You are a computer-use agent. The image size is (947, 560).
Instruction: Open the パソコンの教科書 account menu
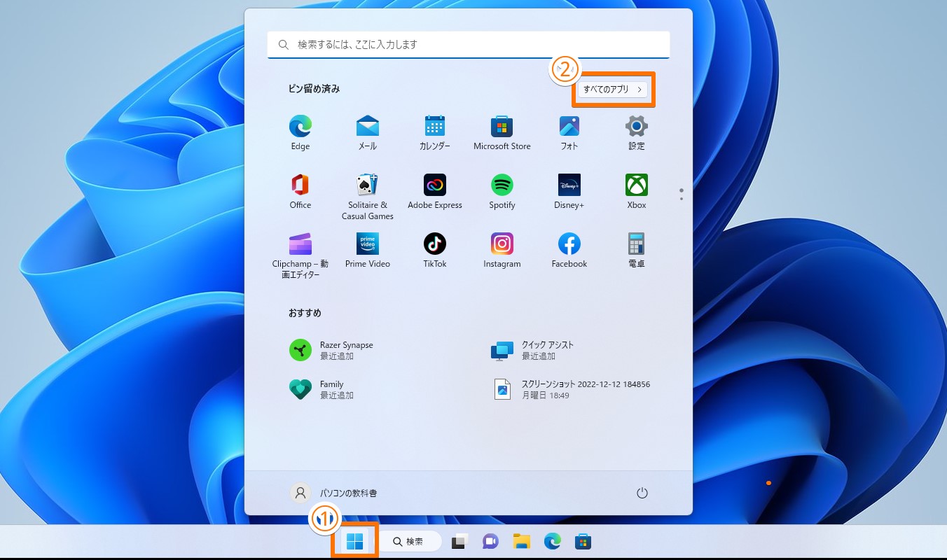336,493
